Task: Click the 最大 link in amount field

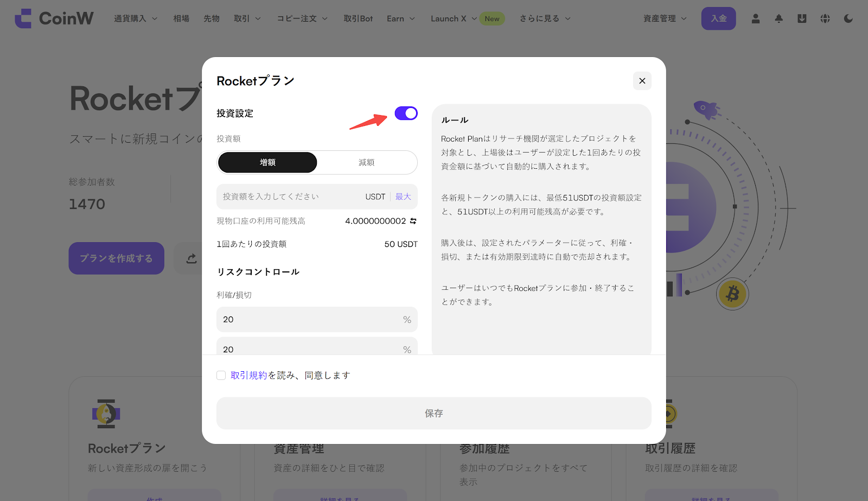Action: tap(403, 196)
